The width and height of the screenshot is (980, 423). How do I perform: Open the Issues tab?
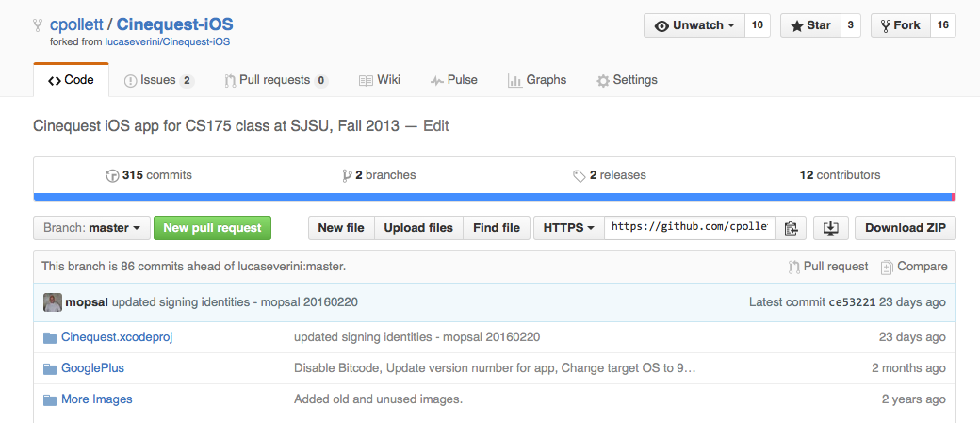[158, 80]
